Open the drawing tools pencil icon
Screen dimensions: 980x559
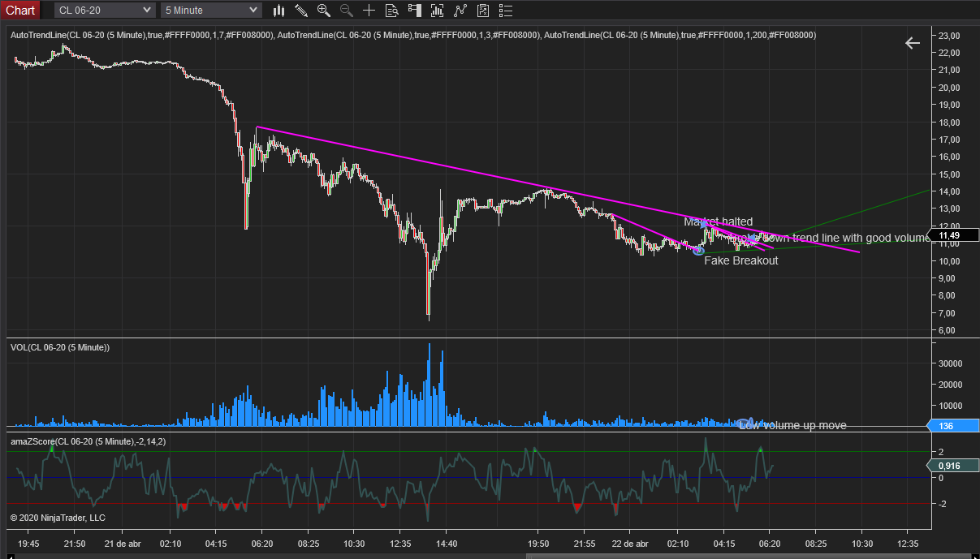pos(300,11)
